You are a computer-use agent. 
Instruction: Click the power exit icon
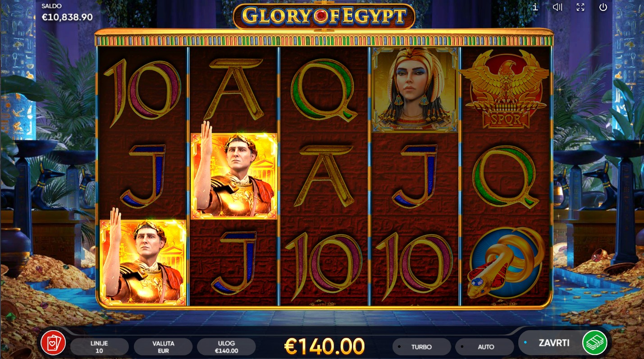pyautogui.click(x=603, y=7)
